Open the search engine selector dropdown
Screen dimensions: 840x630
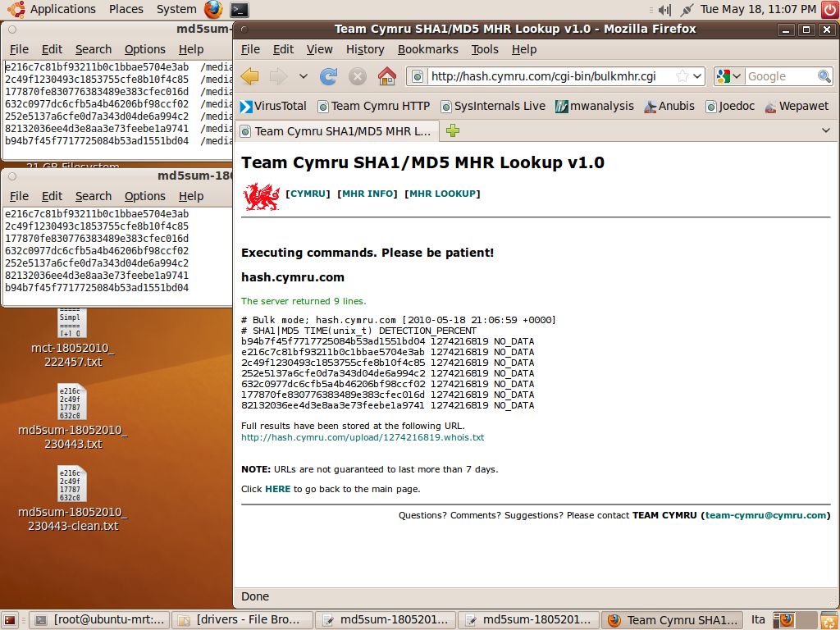(x=728, y=76)
